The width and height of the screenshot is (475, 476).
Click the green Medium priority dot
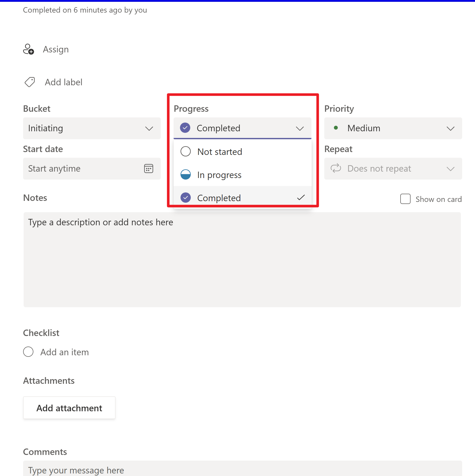pos(336,128)
